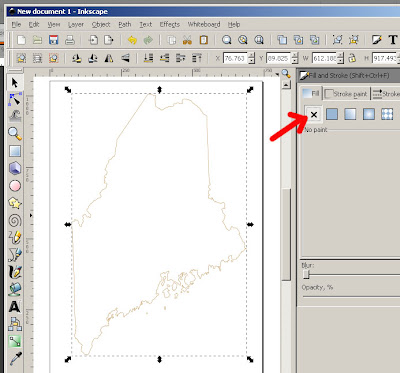Open the Effects menu
Image resolution: width=400 pixels, height=373 pixels.
tap(170, 24)
